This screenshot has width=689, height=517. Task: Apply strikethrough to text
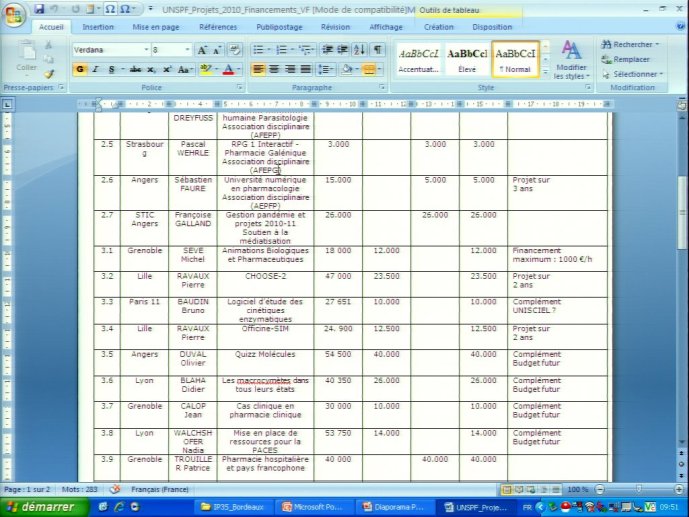click(135, 69)
